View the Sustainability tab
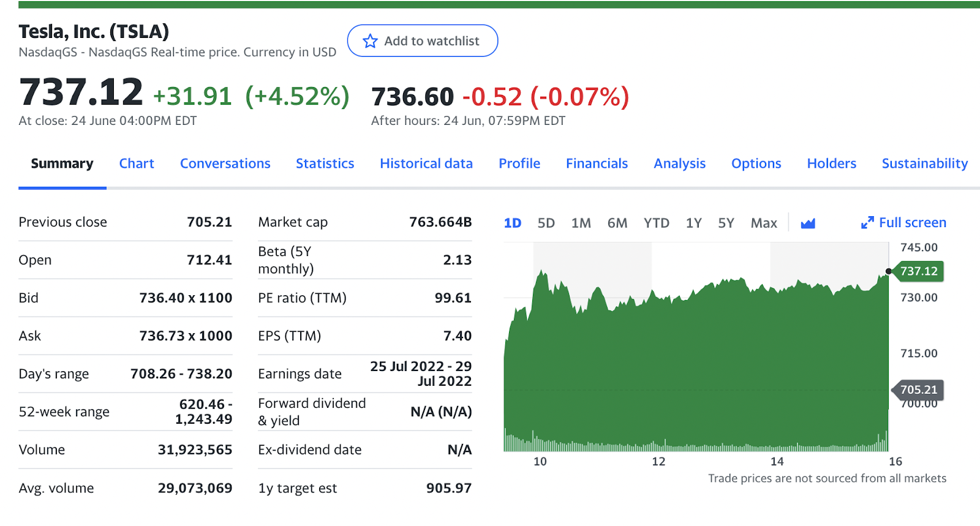Viewport: 980px width, 526px height. (925, 163)
